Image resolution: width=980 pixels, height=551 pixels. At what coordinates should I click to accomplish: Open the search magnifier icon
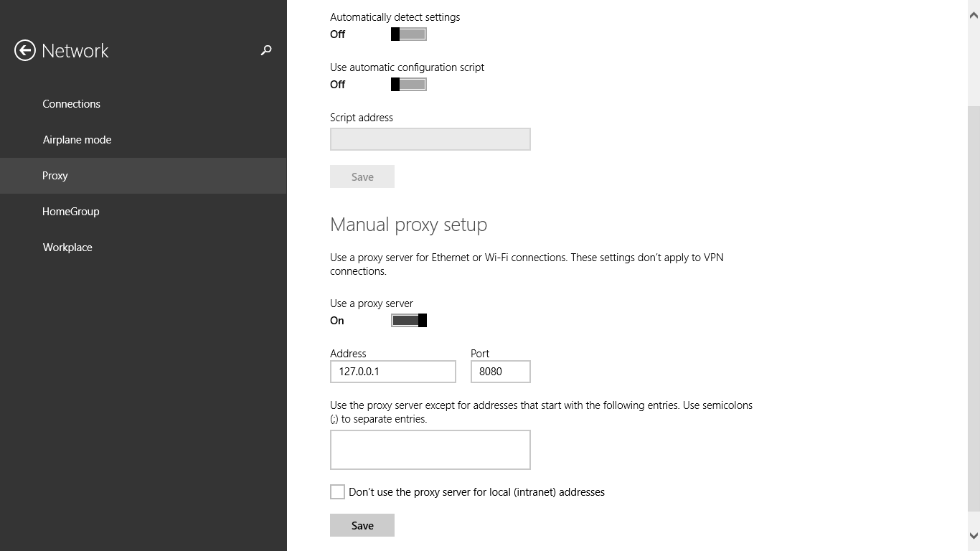pos(266,50)
